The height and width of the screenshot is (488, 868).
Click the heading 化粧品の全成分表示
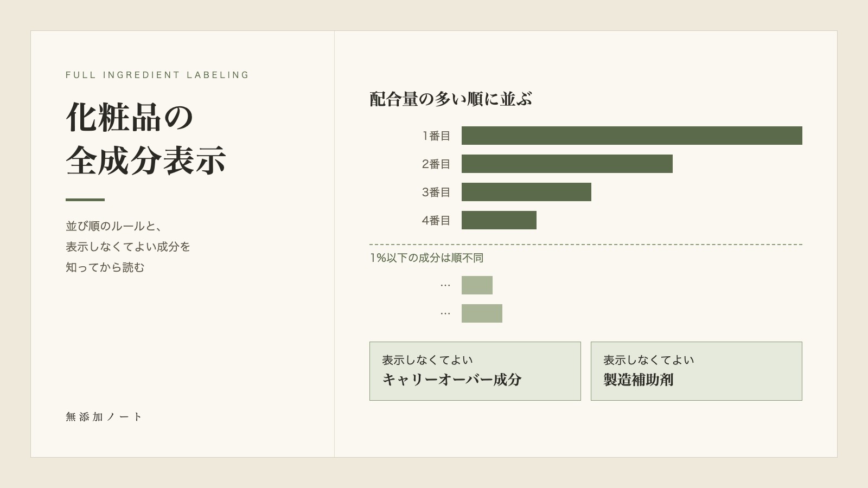[146, 139]
